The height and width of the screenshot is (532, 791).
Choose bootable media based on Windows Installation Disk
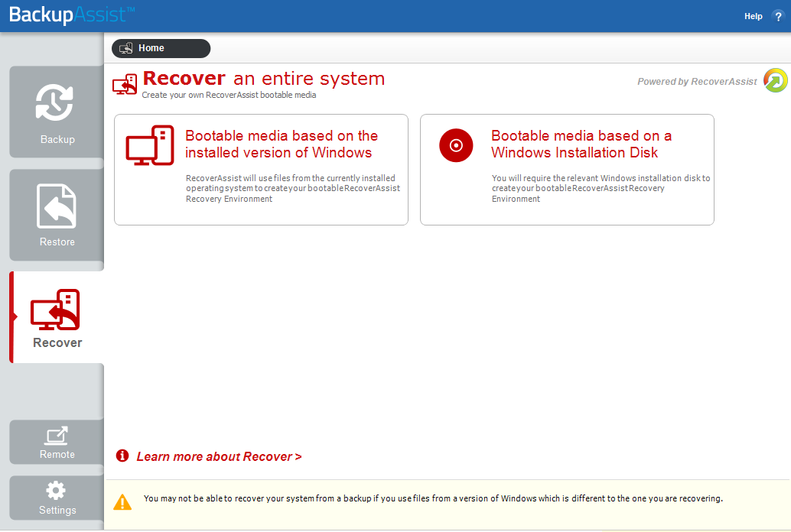[567, 170]
